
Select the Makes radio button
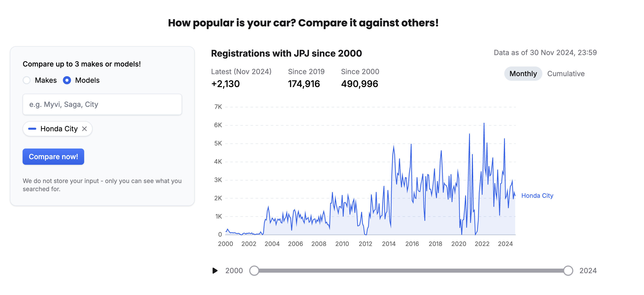coord(27,80)
